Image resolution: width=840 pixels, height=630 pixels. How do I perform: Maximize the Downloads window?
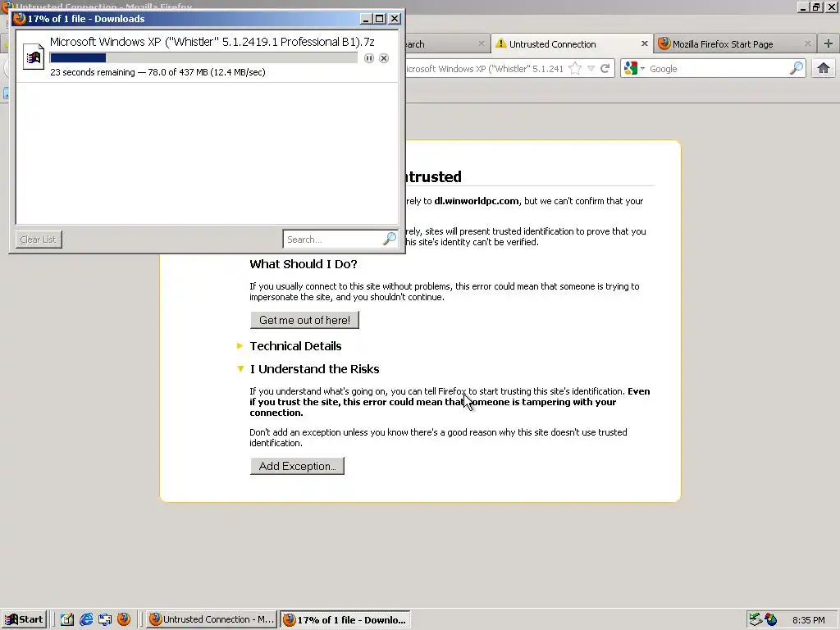tap(379, 19)
